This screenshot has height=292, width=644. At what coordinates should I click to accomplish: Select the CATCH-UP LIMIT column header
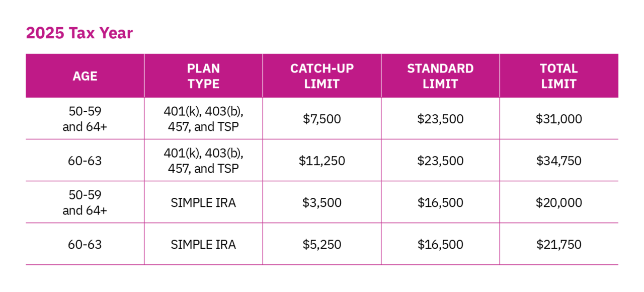[x=322, y=76]
